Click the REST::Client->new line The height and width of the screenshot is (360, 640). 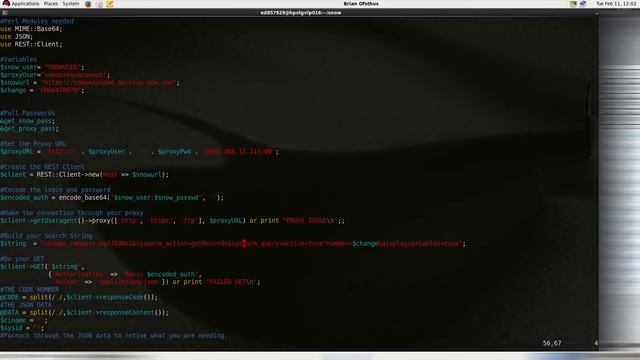[x=84, y=174]
